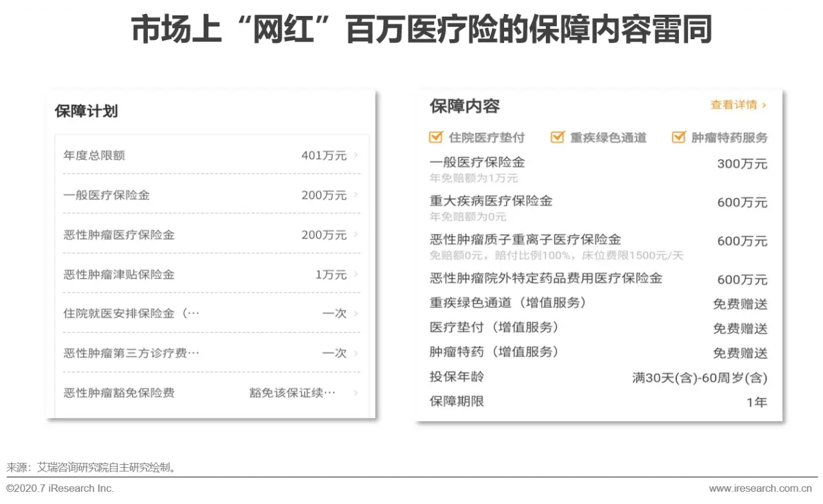Click the 保障内容 heading

465,106
